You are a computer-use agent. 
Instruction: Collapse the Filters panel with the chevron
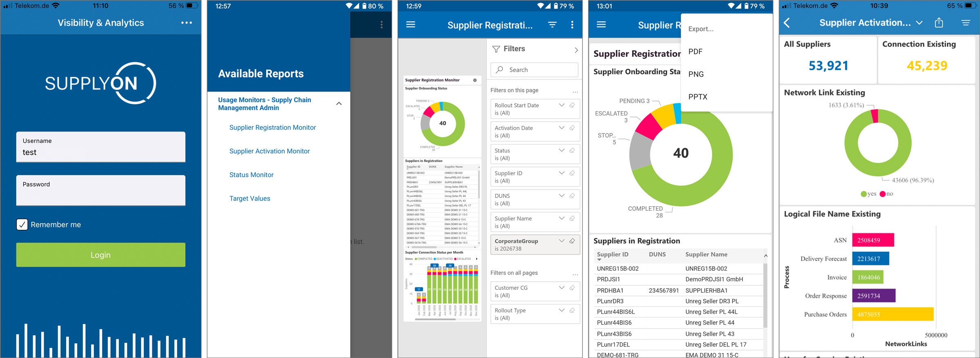pos(576,50)
